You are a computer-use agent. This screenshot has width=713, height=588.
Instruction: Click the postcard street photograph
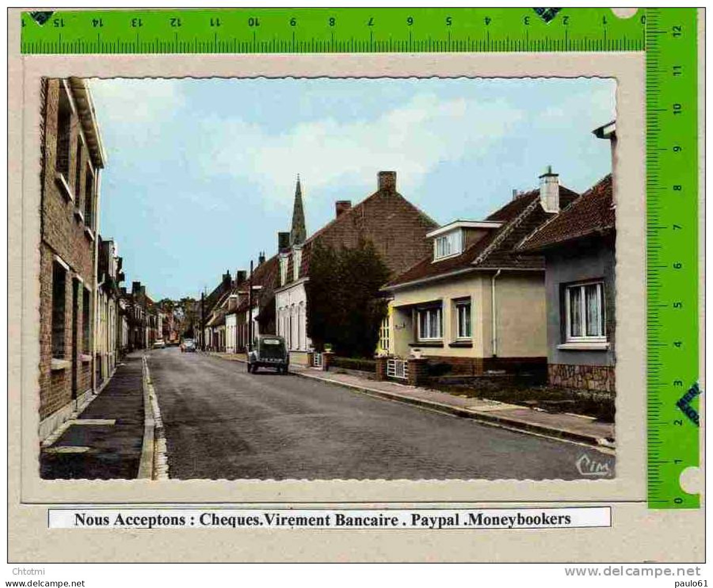pyautogui.click(x=328, y=278)
